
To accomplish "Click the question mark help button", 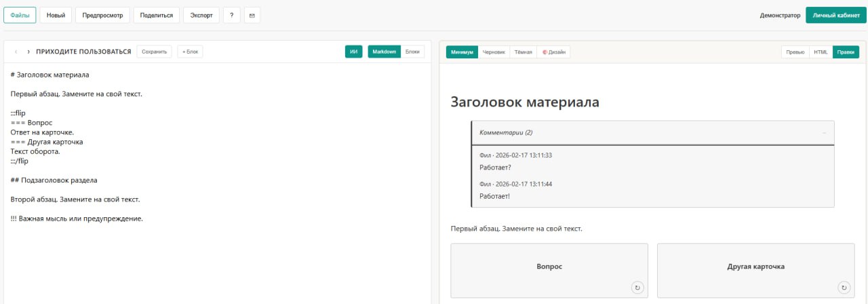I will coord(231,15).
